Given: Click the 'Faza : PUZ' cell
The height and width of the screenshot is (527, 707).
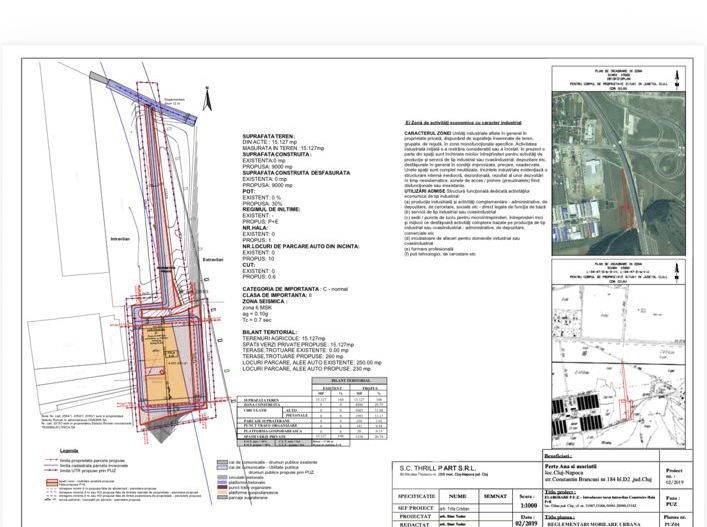Looking at the screenshot, I should 675,500.
